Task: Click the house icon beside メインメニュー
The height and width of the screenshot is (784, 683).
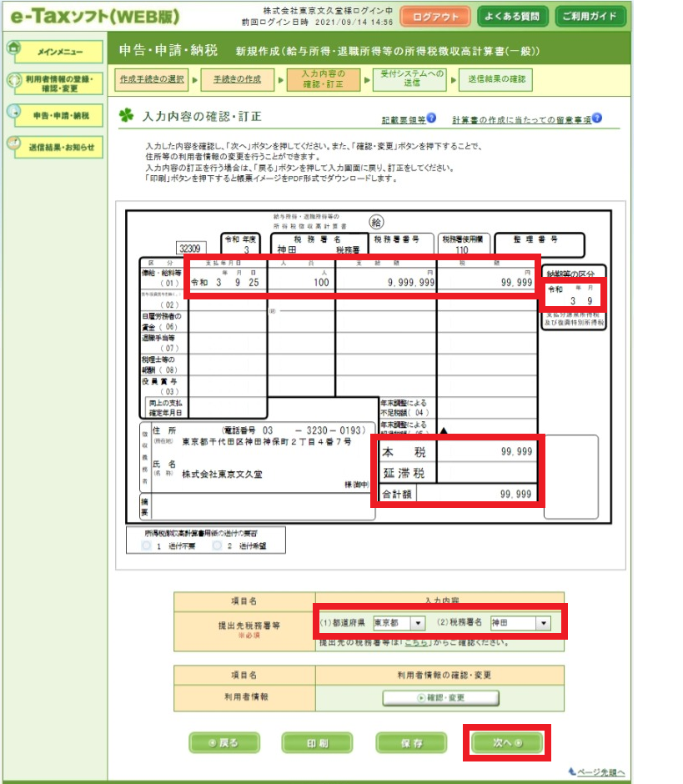Action: click(x=13, y=48)
